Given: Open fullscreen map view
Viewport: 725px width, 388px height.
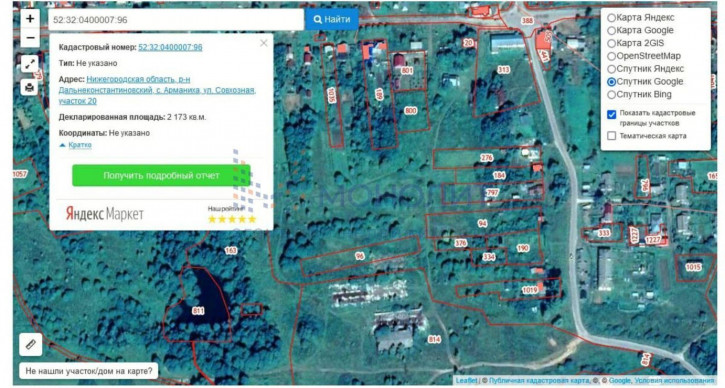Looking at the screenshot, I should tap(30, 64).
